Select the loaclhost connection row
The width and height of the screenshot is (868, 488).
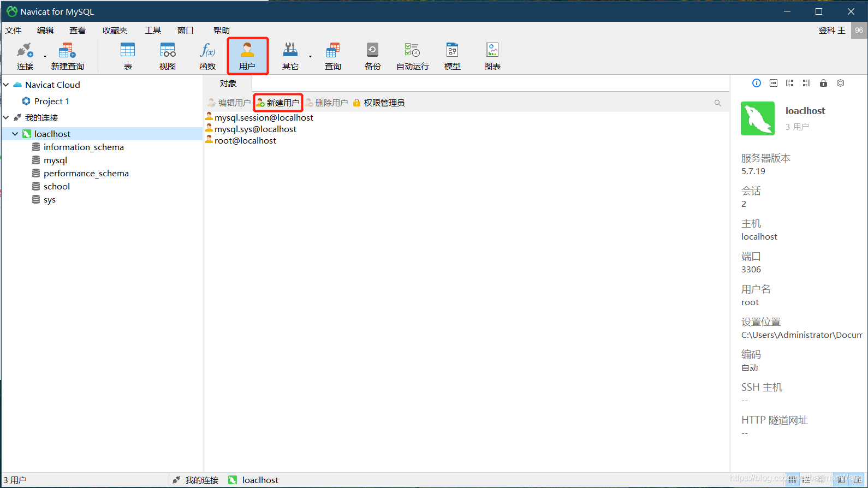102,134
